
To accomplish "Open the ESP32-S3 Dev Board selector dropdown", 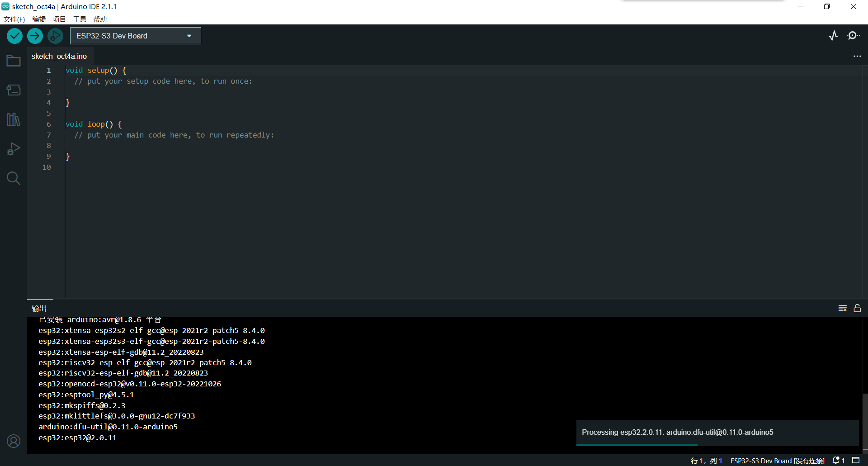I will 135,36.
